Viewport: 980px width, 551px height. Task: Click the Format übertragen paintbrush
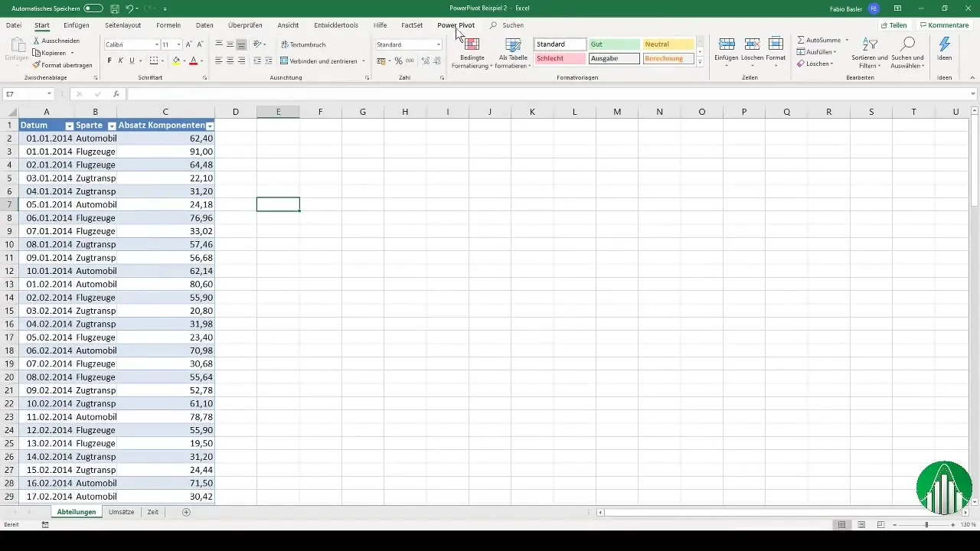pyautogui.click(x=36, y=65)
